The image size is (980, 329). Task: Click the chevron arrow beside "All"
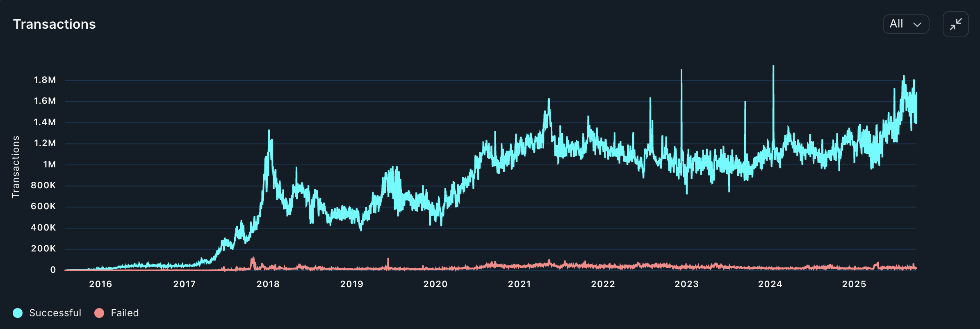click(917, 25)
